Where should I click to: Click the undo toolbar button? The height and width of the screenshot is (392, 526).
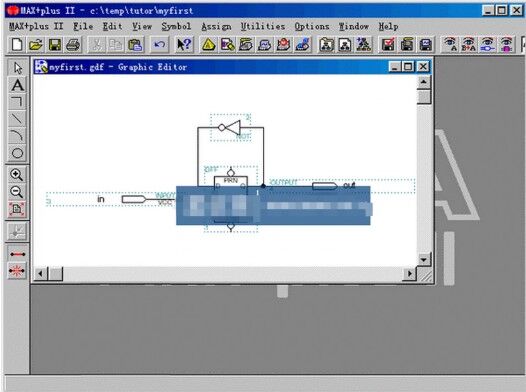pos(160,45)
